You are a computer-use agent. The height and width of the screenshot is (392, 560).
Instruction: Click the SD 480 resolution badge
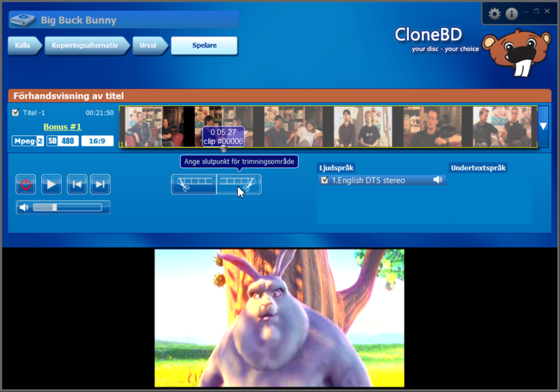tap(63, 141)
